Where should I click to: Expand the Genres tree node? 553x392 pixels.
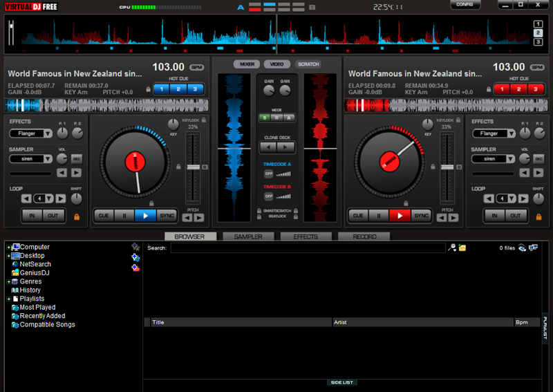click(x=8, y=282)
